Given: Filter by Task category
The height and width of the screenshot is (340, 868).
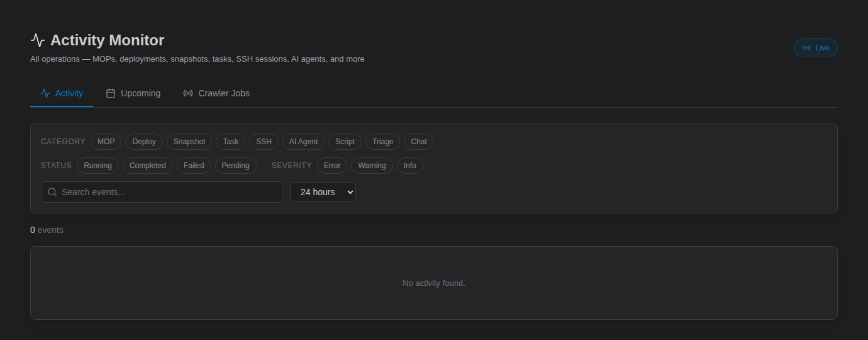Looking at the screenshot, I should click(x=231, y=142).
